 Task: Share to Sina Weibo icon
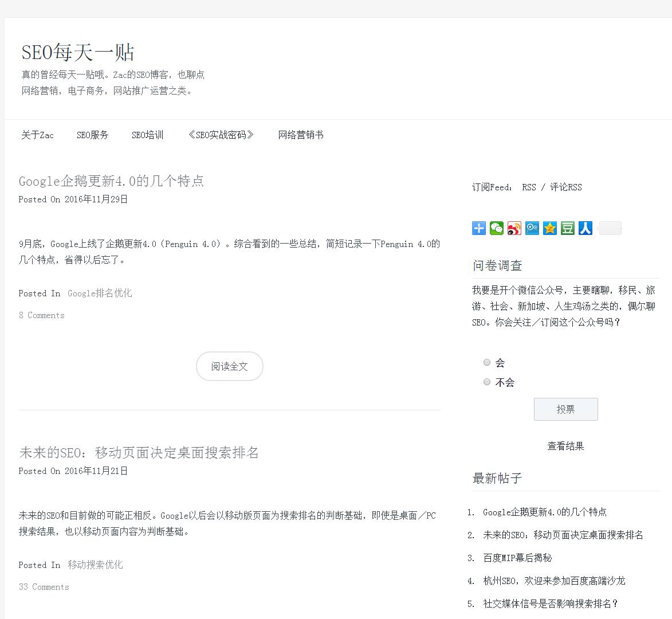click(514, 228)
